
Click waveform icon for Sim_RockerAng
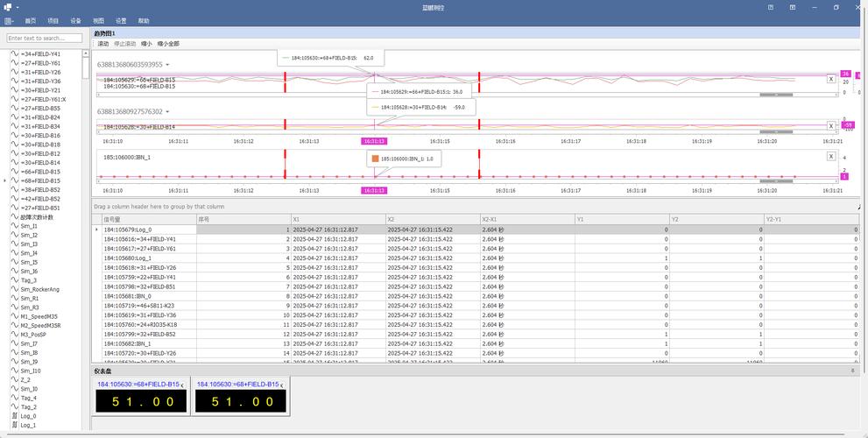(15, 290)
